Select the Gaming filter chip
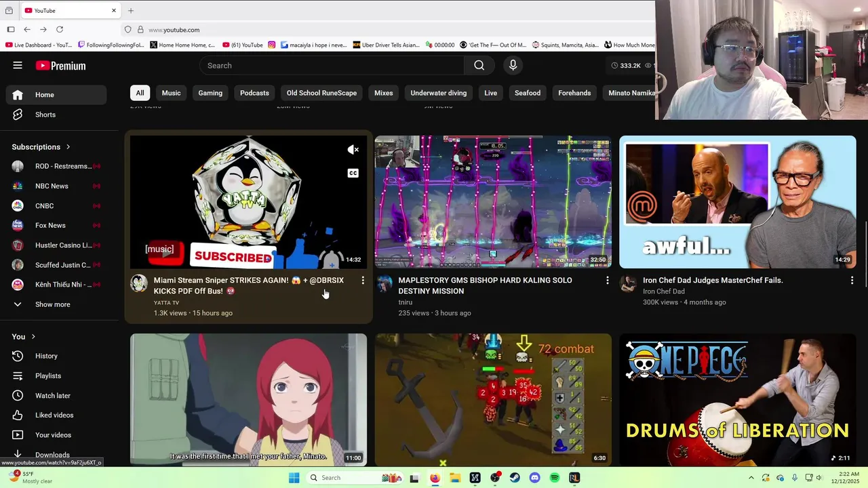 tap(210, 93)
